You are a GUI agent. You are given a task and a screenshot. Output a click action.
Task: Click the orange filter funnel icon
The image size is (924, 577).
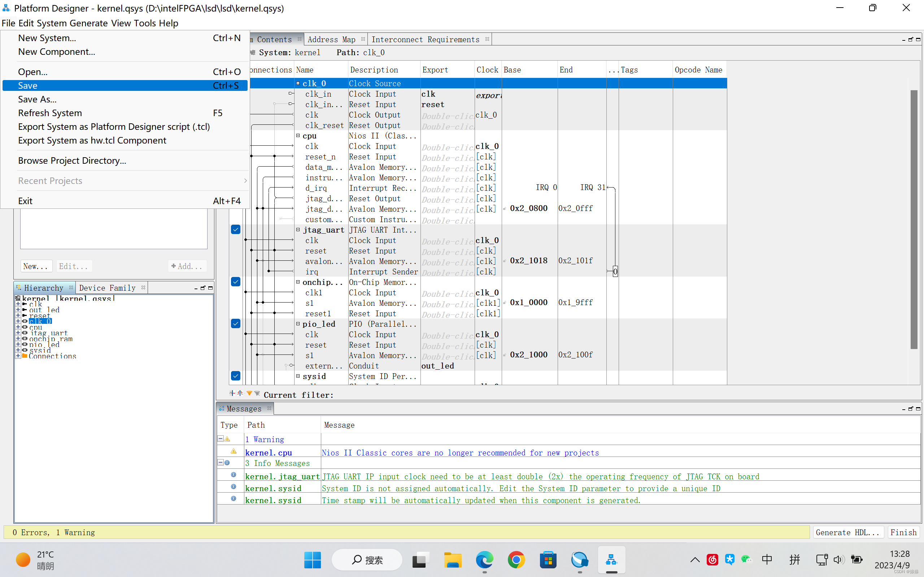249,393
